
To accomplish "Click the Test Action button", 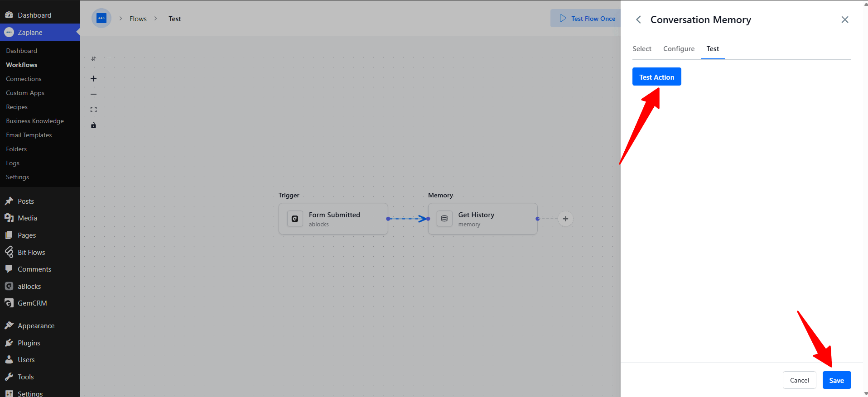I will click(656, 77).
